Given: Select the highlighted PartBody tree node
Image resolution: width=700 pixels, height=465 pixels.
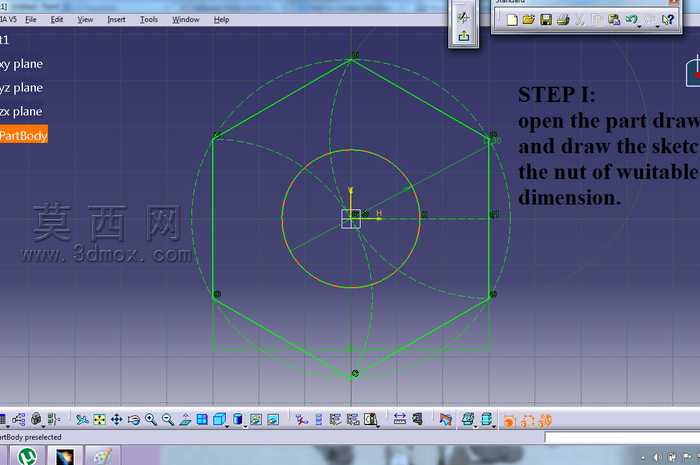Looking at the screenshot, I should (x=24, y=135).
